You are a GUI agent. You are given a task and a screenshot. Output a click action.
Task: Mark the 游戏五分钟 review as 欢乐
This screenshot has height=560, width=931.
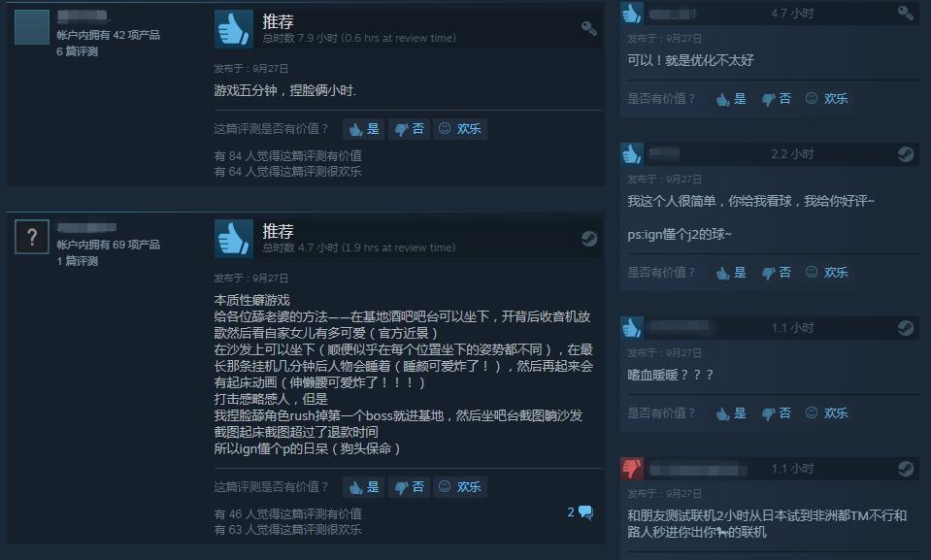pos(460,129)
